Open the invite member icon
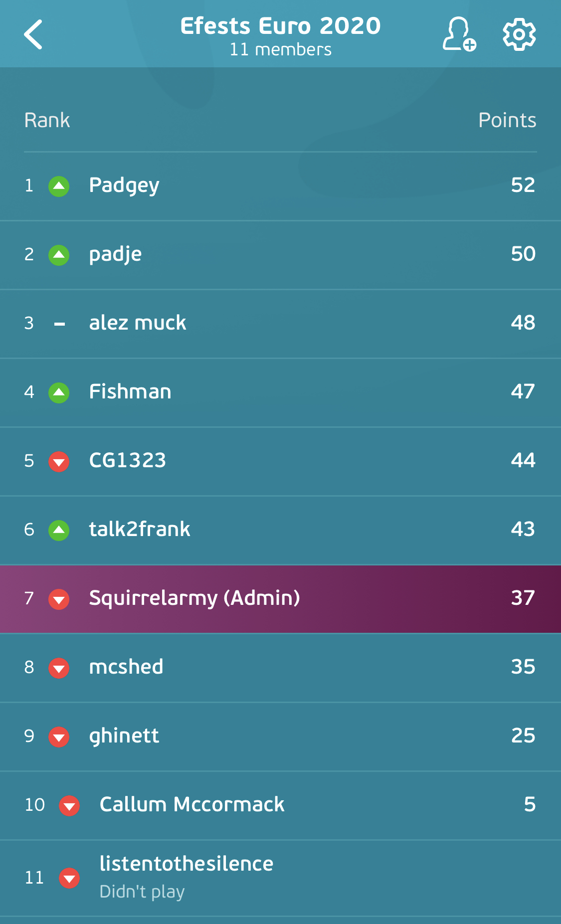The width and height of the screenshot is (561, 924). point(459,34)
